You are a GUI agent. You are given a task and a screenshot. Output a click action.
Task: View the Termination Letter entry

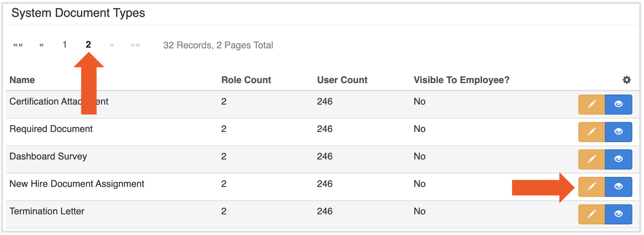point(618,214)
